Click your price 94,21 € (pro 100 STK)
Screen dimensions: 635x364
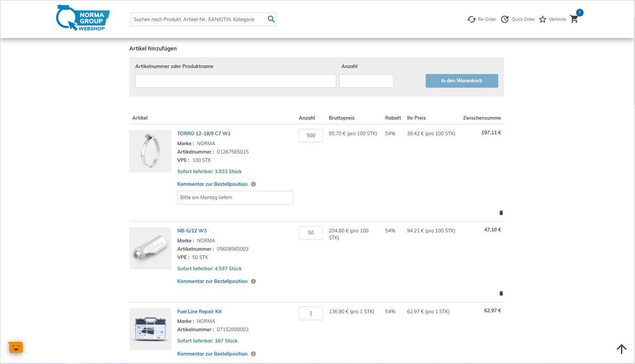431,231
